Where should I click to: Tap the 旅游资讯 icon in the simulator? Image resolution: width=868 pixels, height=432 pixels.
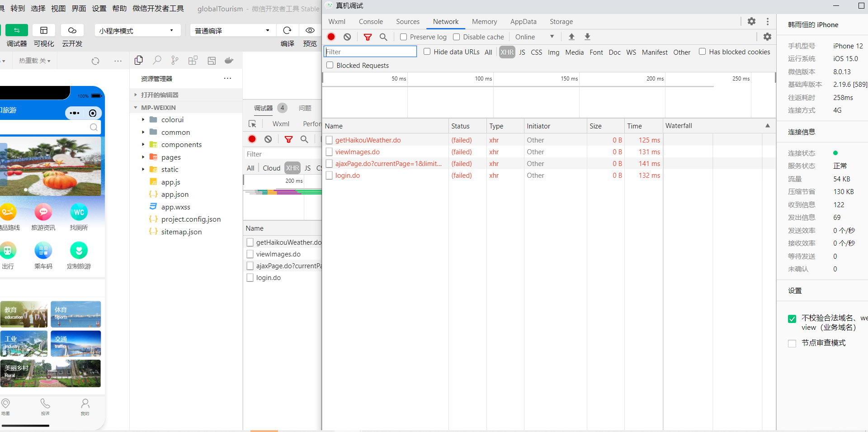point(43,212)
